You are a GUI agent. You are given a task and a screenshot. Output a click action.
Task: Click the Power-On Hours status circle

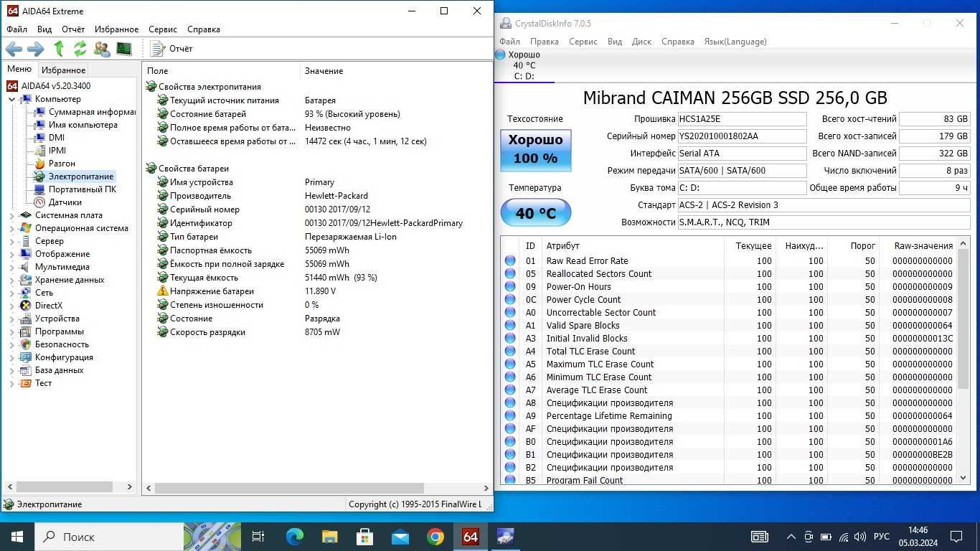click(510, 287)
